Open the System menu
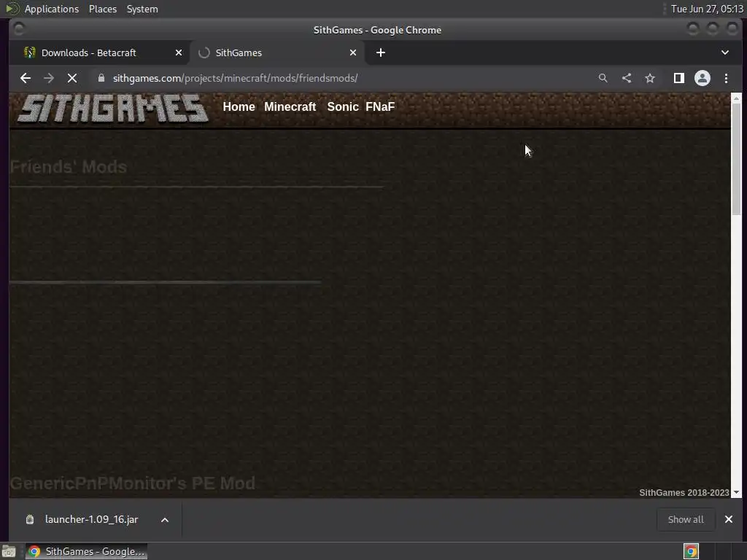 142,9
